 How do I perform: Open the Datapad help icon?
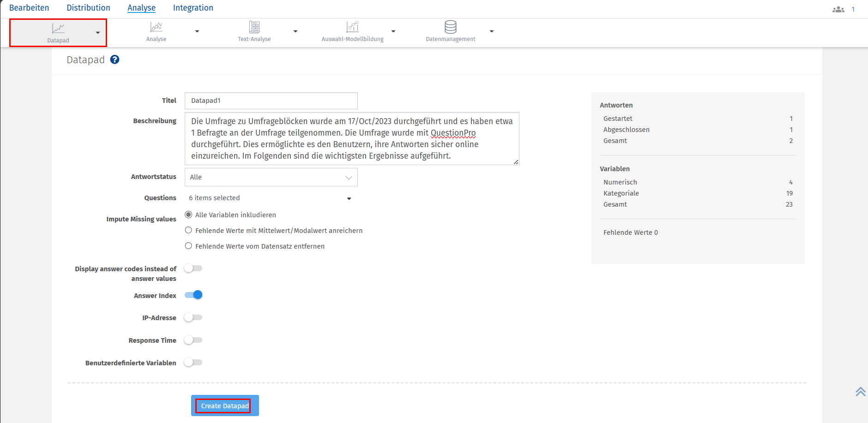pyautogui.click(x=115, y=60)
